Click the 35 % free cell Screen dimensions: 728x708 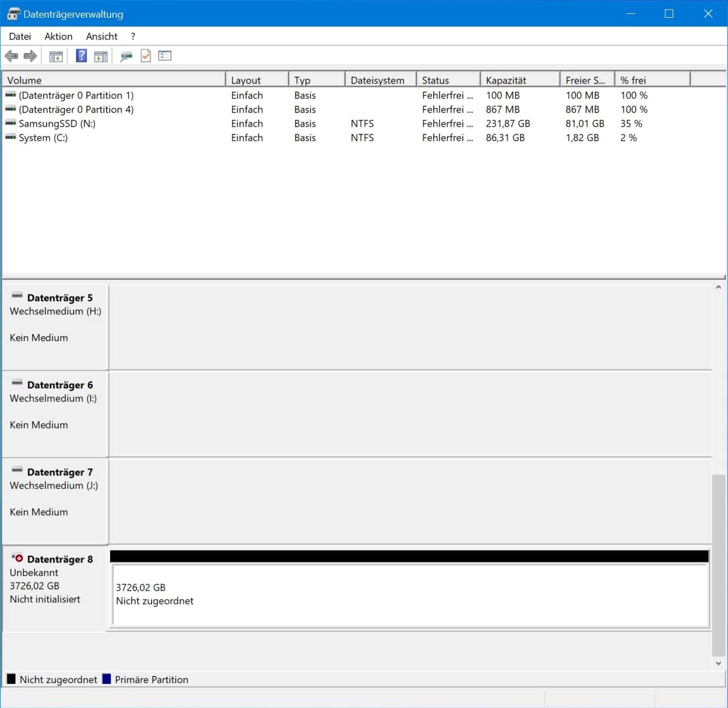click(631, 123)
